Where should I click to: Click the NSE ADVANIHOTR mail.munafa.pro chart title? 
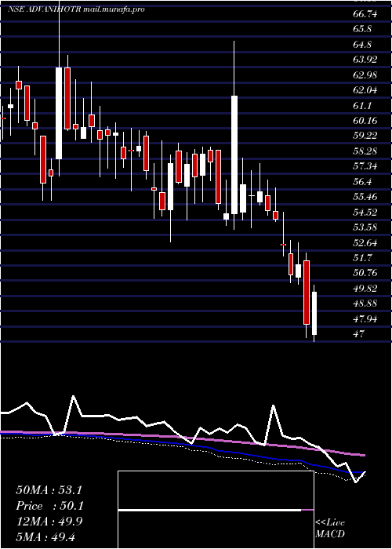coord(76,9)
